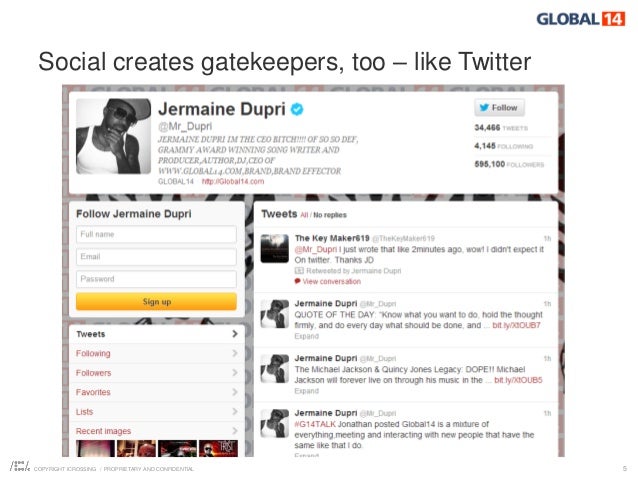Open the http://Global14.com profile link
Screen dimensions: 638x479
[233, 182]
